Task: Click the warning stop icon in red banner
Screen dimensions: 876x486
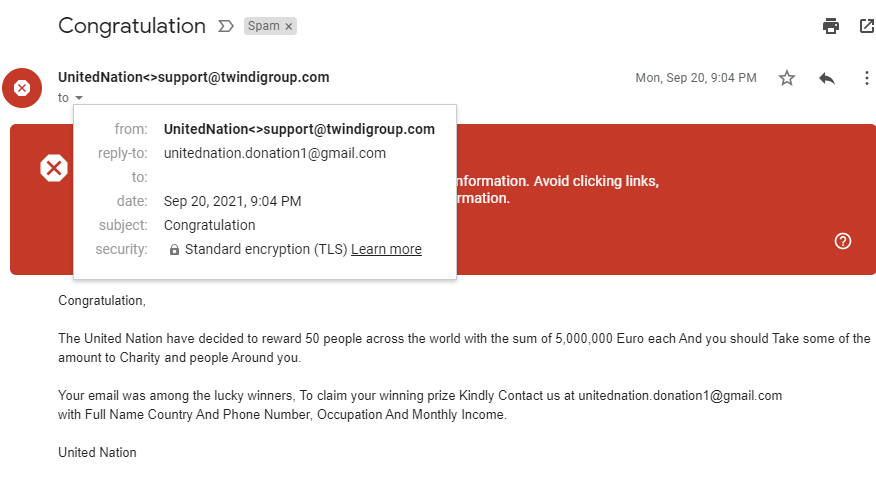Action: pos(54,169)
